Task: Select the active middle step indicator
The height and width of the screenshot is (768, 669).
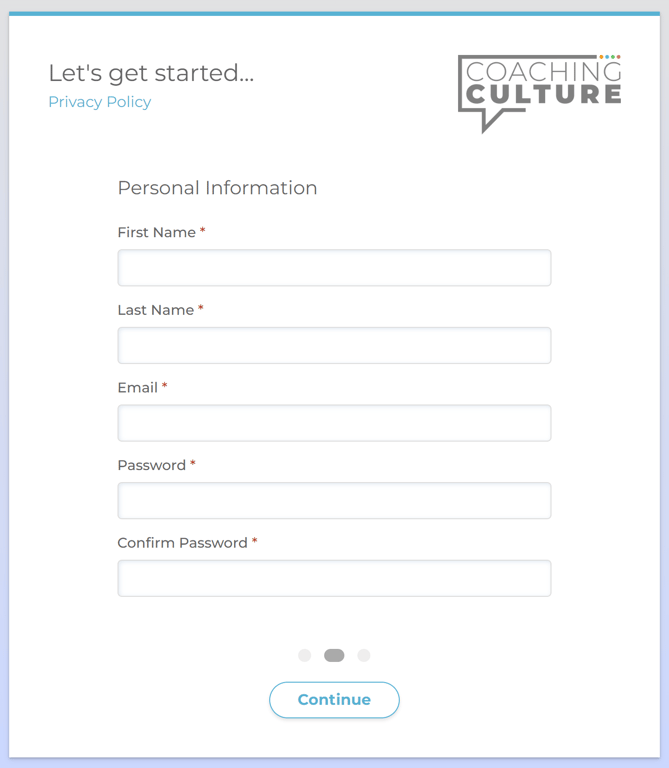Action: coord(334,656)
